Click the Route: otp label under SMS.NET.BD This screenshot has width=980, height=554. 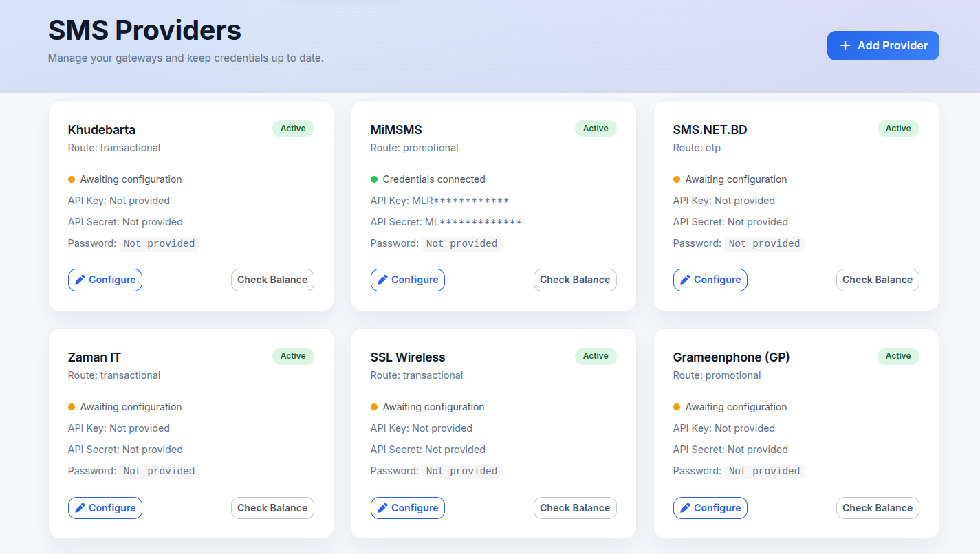[698, 147]
